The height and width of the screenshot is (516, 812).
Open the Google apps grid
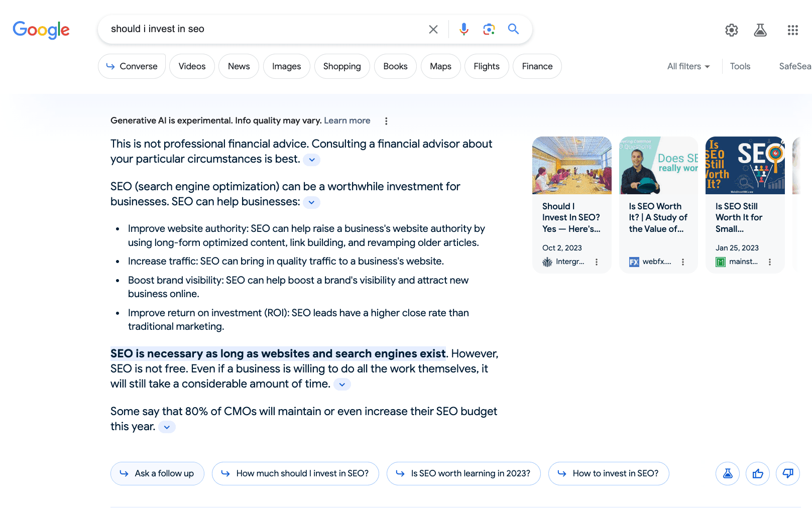click(x=792, y=30)
